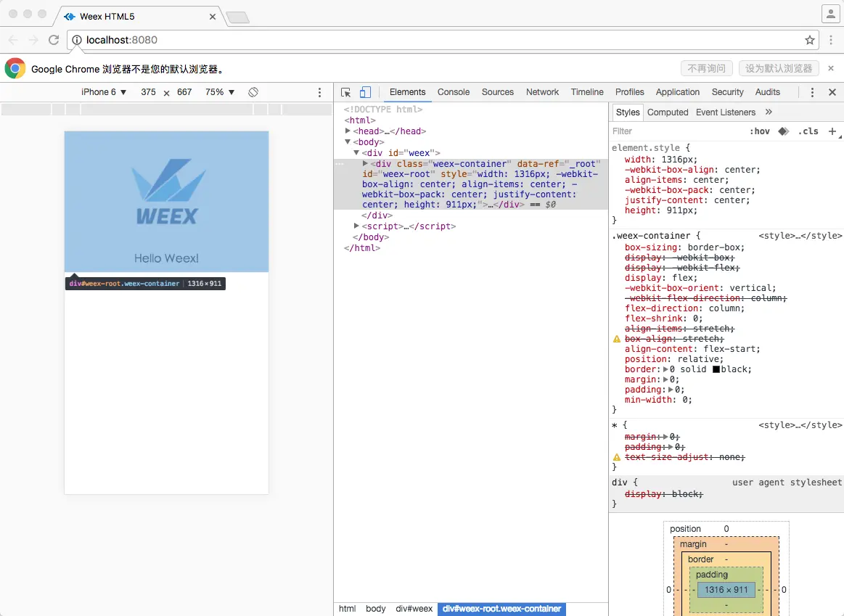844x616 pixels.
Task: Click the 不再询问 button
Action: coord(706,68)
